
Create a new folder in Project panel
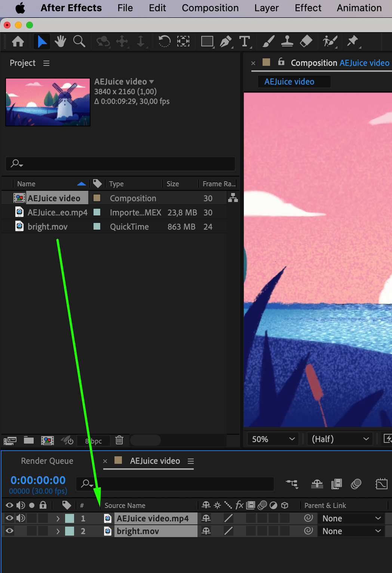click(29, 440)
